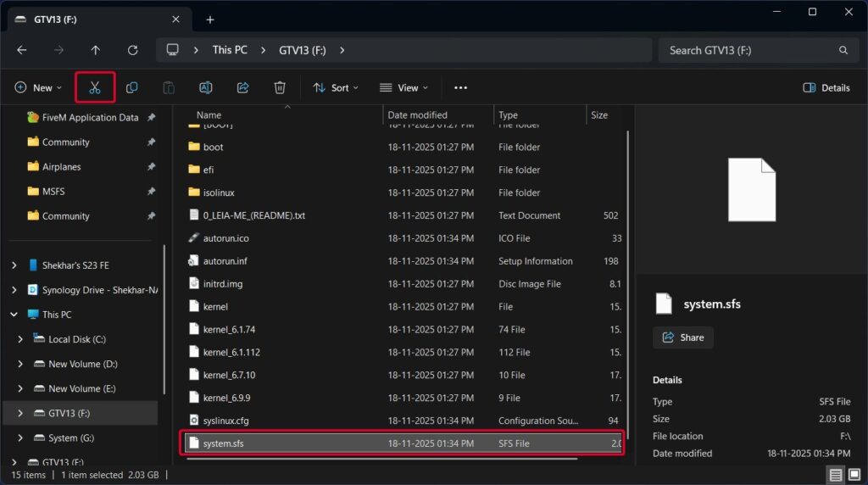Open the See more ellipsis menu
The image size is (868, 485).
(460, 87)
